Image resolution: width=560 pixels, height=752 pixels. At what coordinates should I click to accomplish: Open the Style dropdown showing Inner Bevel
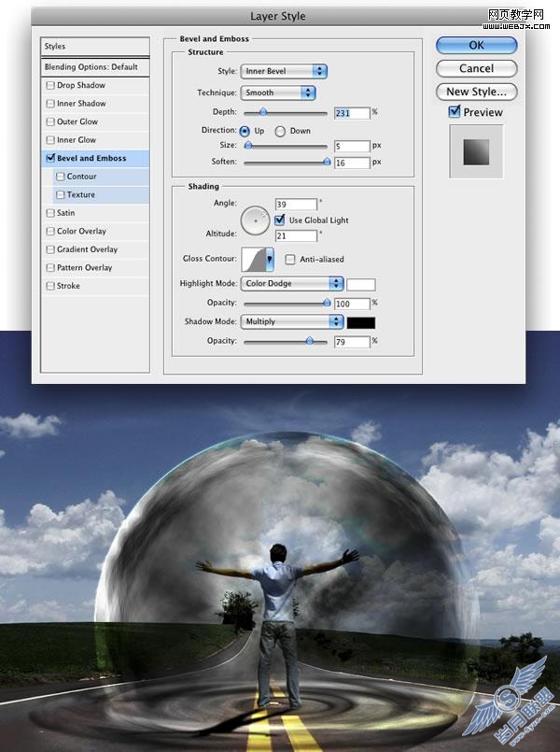tap(284, 71)
